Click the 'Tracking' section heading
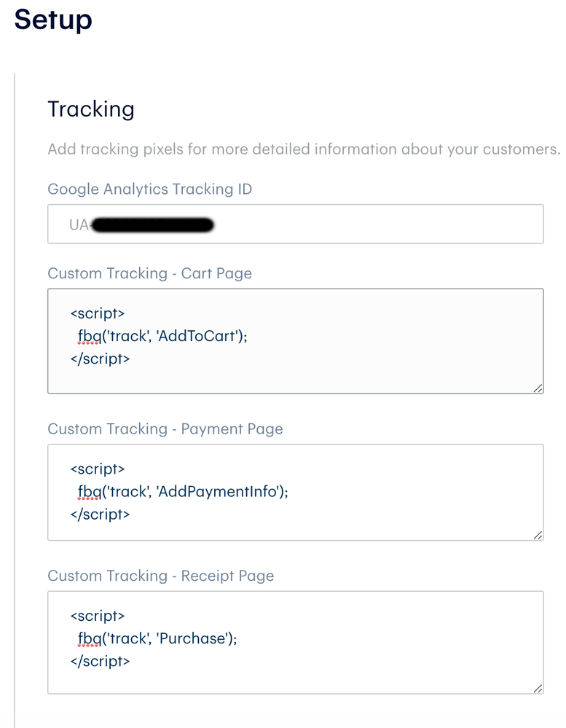The height and width of the screenshot is (728, 566). click(x=91, y=109)
